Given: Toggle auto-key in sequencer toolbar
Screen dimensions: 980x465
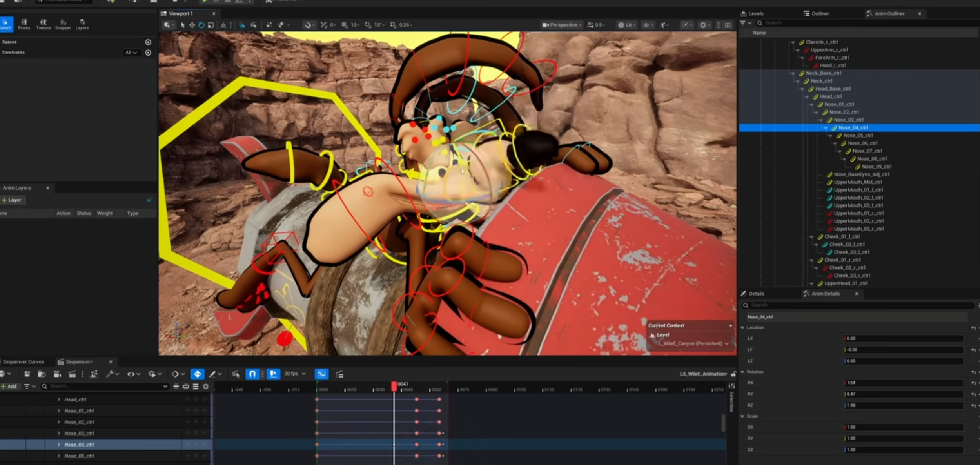Looking at the screenshot, I should [198, 374].
